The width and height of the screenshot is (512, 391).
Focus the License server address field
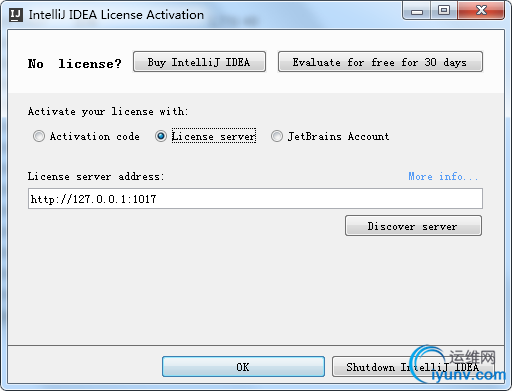pos(255,199)
